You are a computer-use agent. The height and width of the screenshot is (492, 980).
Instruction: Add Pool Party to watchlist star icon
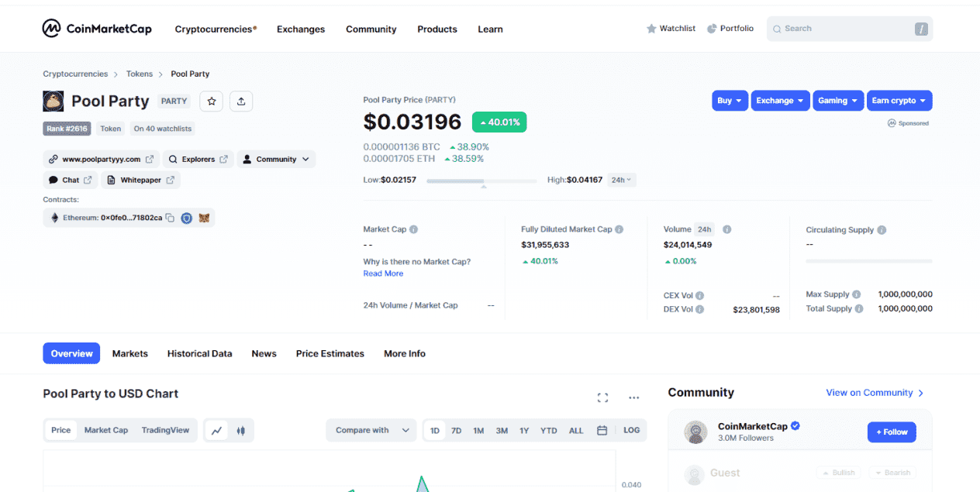click(212, 101)
